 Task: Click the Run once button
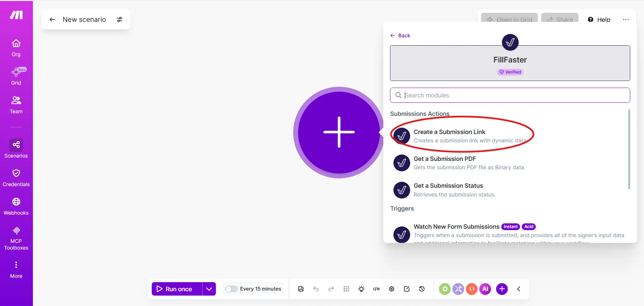click(177, 289)
